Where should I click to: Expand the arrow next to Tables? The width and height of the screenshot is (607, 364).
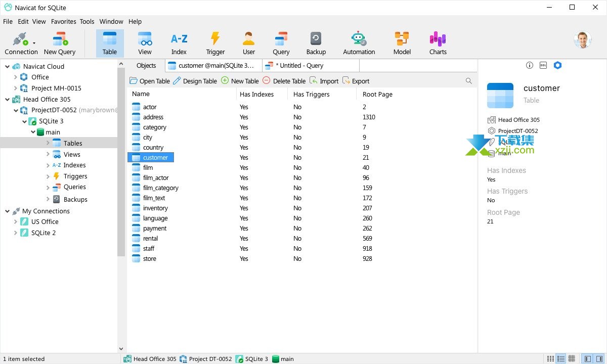pos(48,143)
